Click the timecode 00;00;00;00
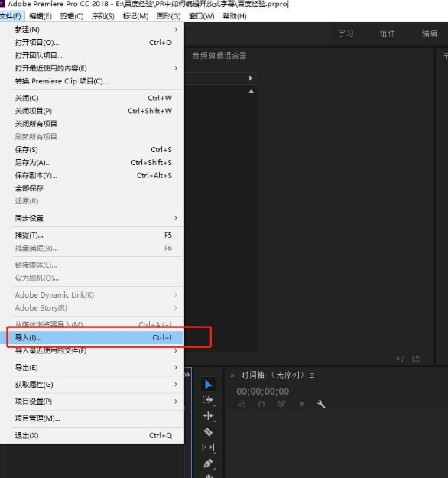This screenshot has width=448, height=478. 262,391
